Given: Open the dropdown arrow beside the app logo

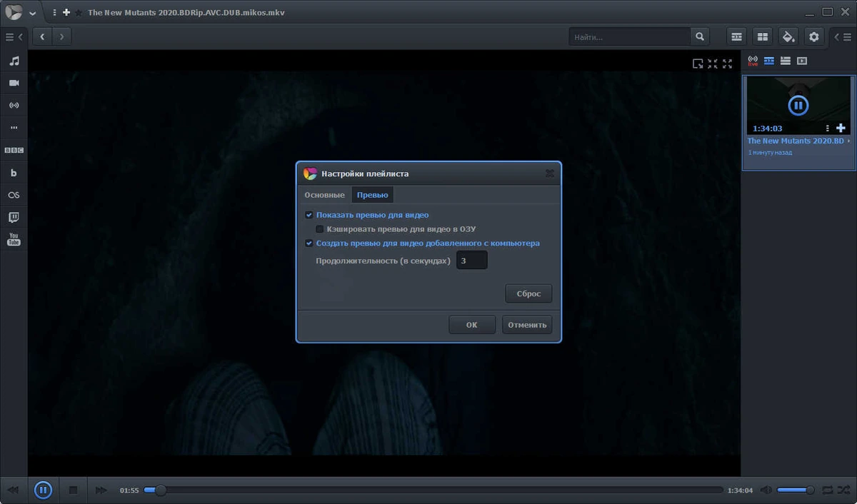Looking at the screenshot, I should [32, 14].
